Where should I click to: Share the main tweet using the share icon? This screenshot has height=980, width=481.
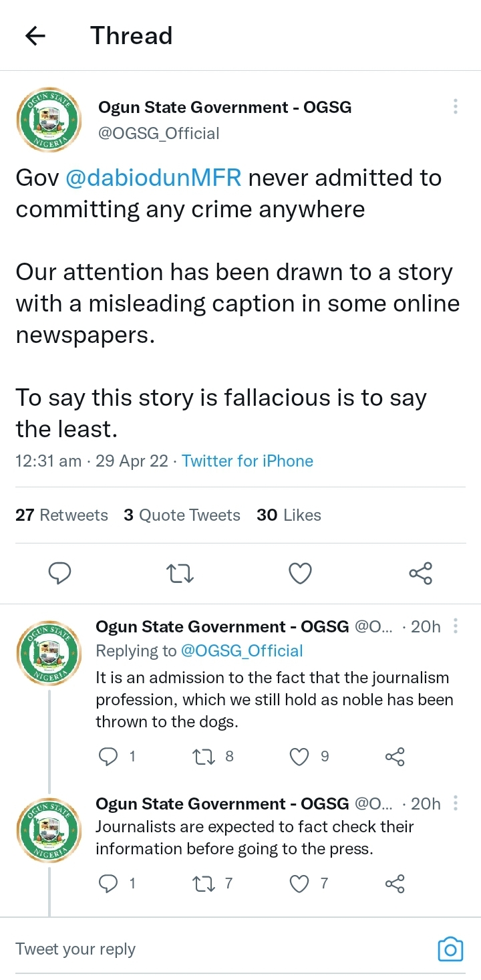click(x=420, y=573)
